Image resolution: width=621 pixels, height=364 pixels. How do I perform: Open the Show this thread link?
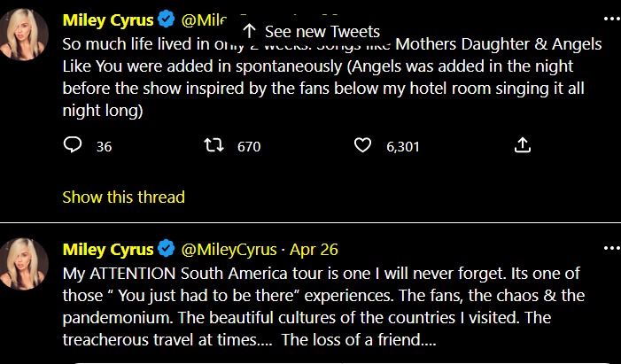(123, 197)
